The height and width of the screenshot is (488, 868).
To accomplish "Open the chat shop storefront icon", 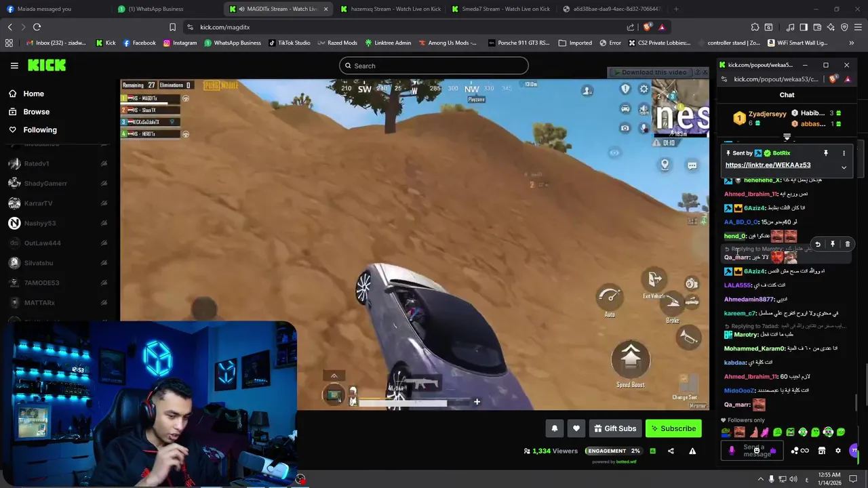I will coord(821,451).
